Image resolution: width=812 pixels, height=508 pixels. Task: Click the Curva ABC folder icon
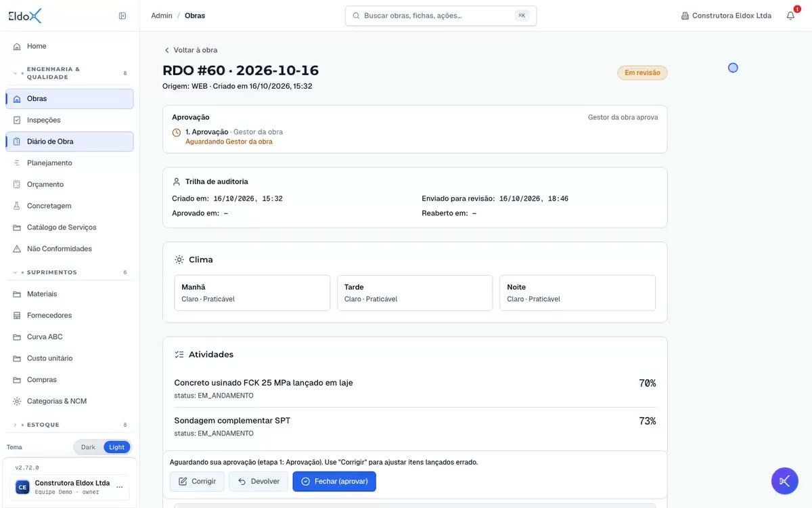pyautogui.click(x=17, y=337)
